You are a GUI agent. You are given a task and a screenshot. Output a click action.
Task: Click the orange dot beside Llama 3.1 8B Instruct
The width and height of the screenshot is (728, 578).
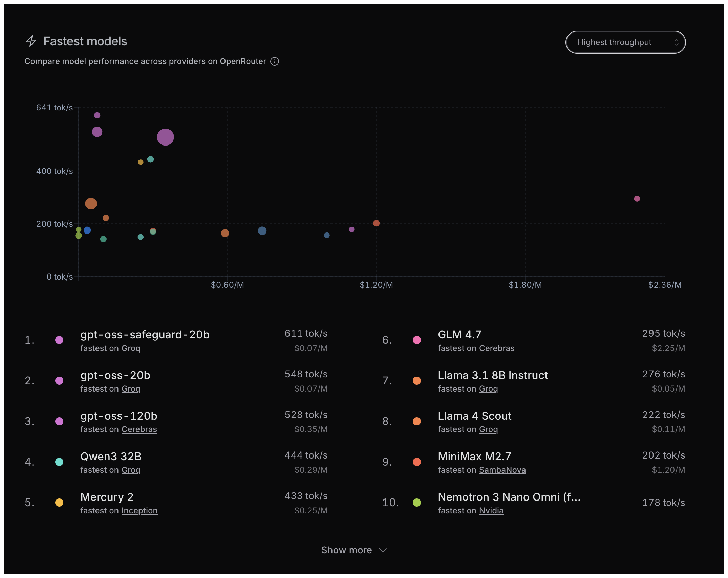pyautogui.click(x=417, y=381)
